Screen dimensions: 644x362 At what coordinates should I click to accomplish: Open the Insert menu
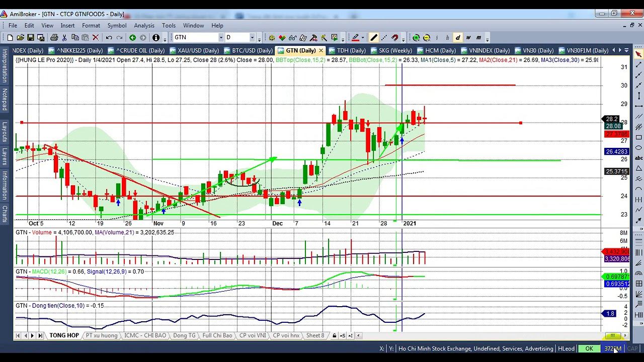click(67, 26)
